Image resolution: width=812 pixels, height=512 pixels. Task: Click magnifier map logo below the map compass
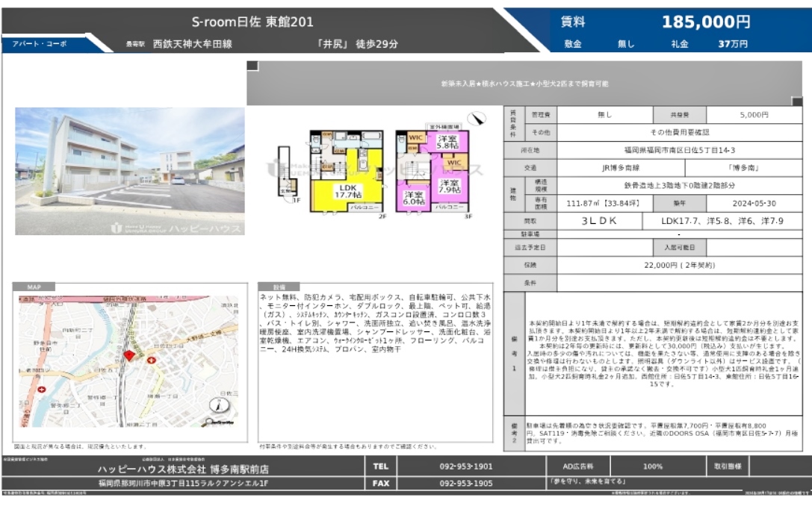[x=219, y=422]
